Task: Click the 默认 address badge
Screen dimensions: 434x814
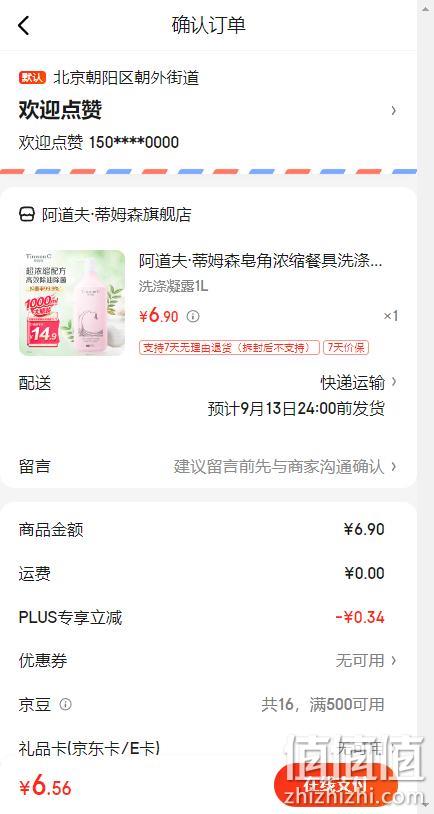Action: (33, 78)
